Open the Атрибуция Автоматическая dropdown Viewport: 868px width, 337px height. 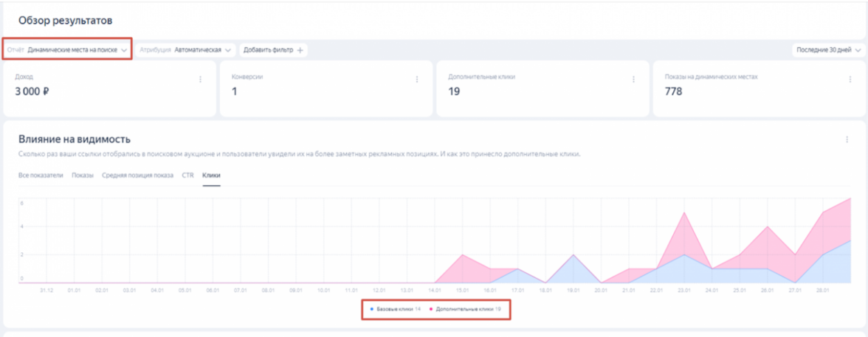(x=187, y=50)
